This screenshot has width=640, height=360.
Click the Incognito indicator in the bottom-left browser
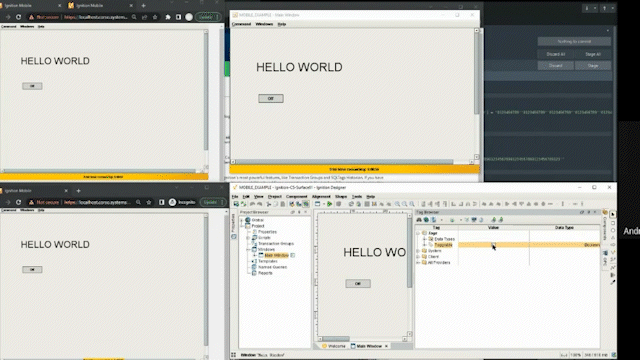[183, 202]
